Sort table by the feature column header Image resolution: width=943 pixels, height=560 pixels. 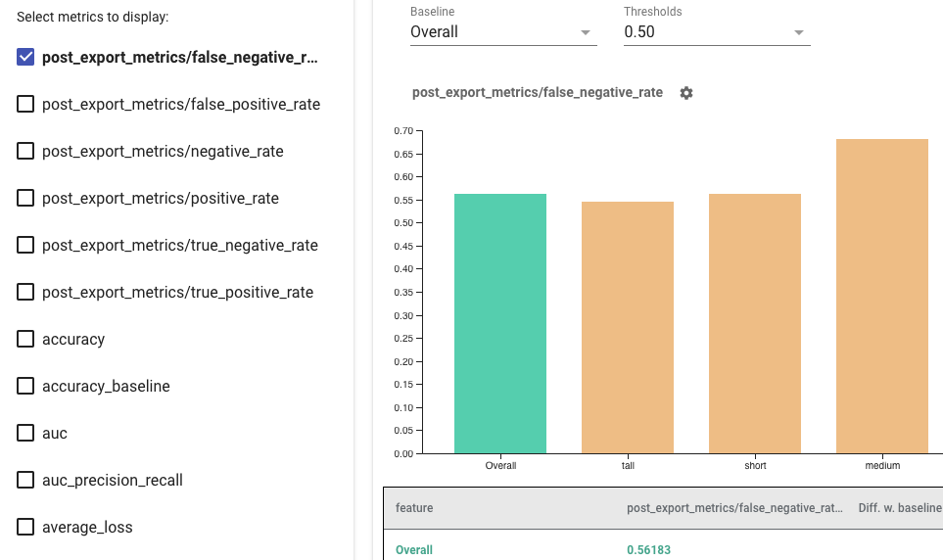(414, 508)
